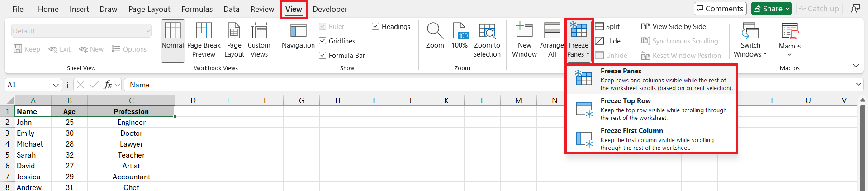The height and width of the screenshot is (191, 868).
Task: Switch to the Developer tab
Action: click(x=330, y=9)
